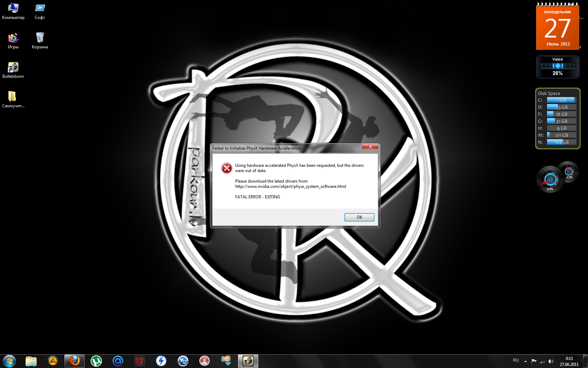Launch AIMP player from the taskbar

click(53, 361)
